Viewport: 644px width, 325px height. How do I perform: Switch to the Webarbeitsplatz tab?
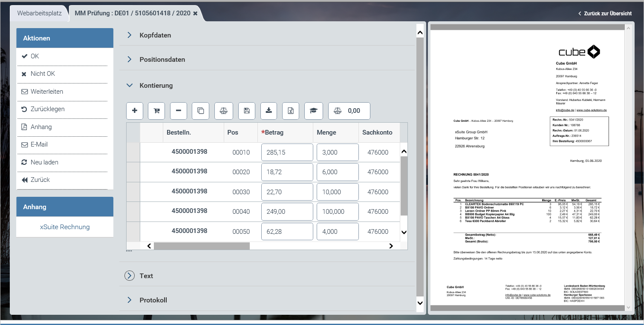pyautogui.click(x=39, y=13)
